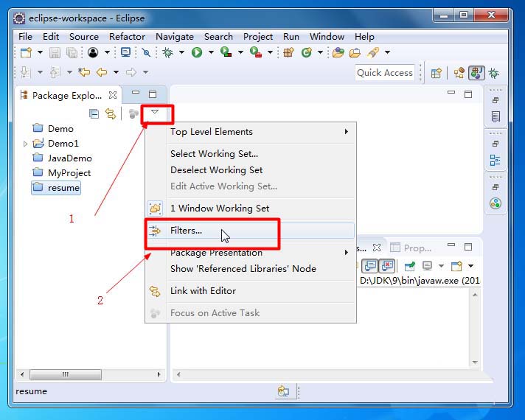The height and width of the screenshot is (420, 525).
Task: Choose Filters... menu entry
Action: pyautogui.click(x=250, y=231)
